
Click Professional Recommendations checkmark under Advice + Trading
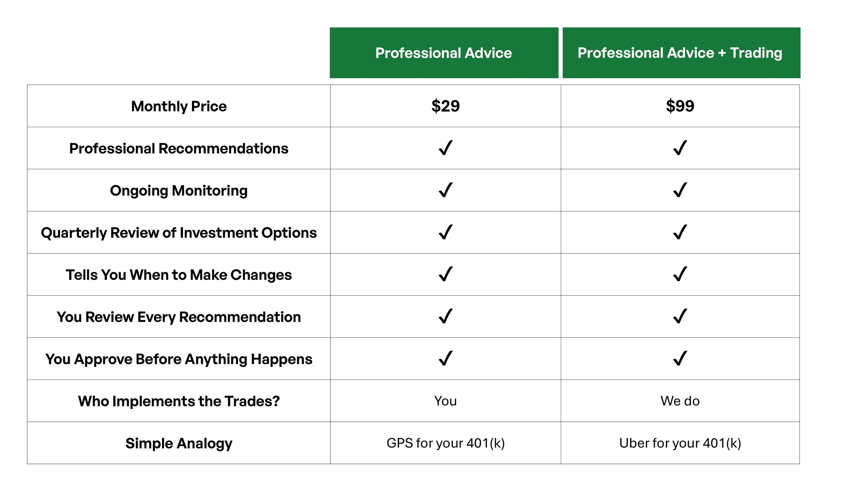(x=680, y=148)
